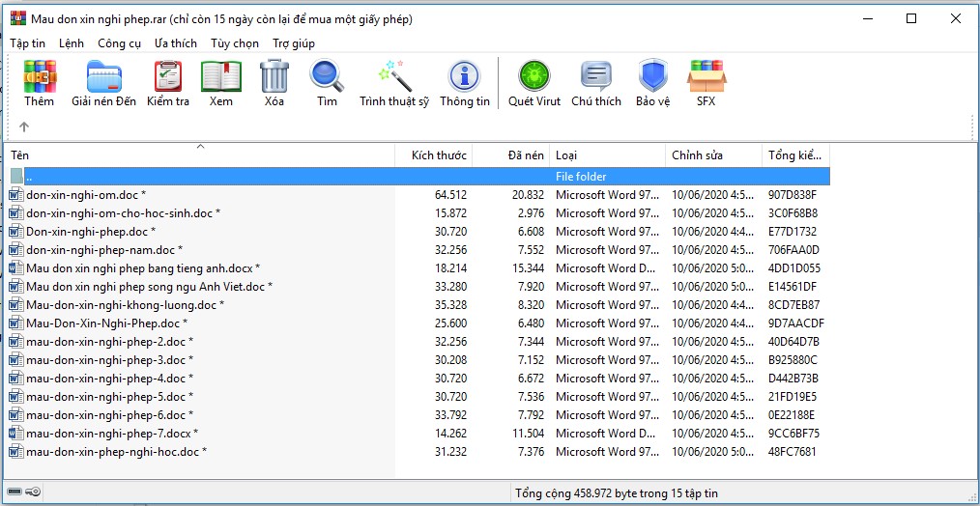This screenshot has height=506, width=980.
Task: Select don-xin-nghi-phep-nam.doc file
Action: tap(419, 250)
